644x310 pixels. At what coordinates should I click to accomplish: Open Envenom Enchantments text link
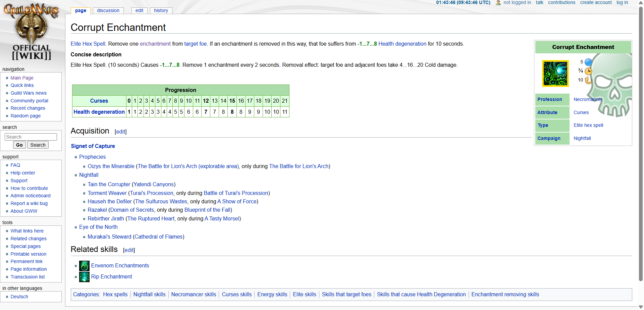[x=120, y=265]
